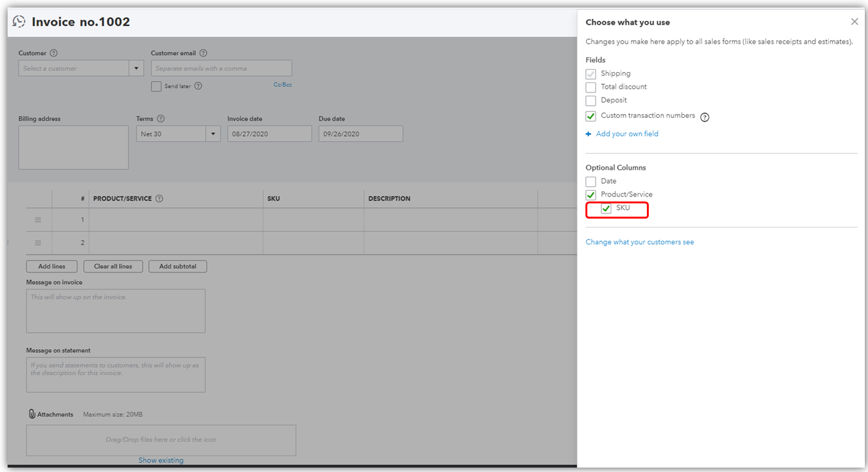868x472 pixels.
Task: Click the invoice history clock icon
Action: pyautogui.click(x=19, y=22)
